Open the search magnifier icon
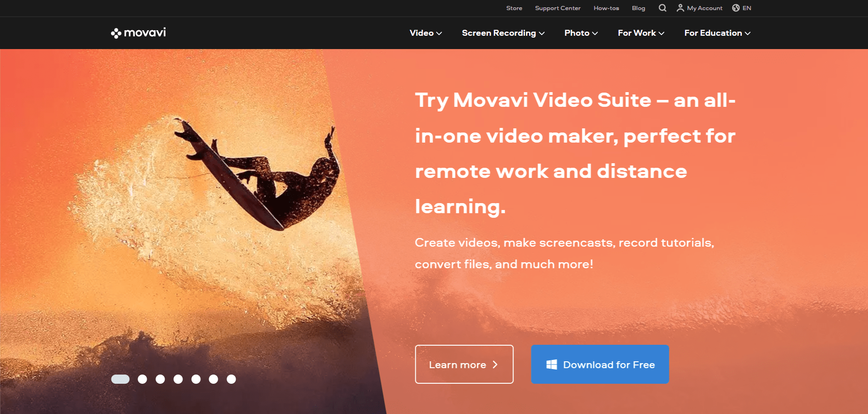This screenshot has height=414, width=868. (x=662, y=8)
